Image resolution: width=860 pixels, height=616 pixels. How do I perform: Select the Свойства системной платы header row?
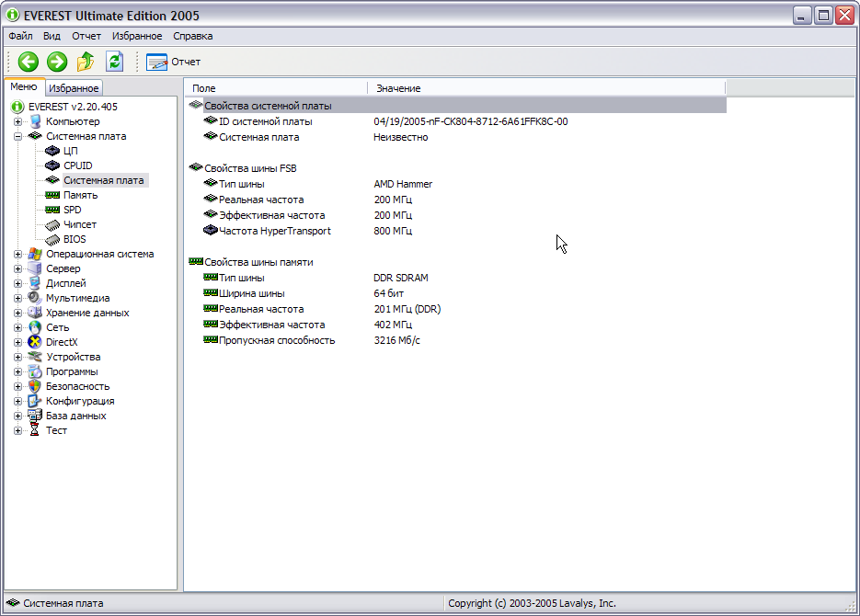(456, 106)
